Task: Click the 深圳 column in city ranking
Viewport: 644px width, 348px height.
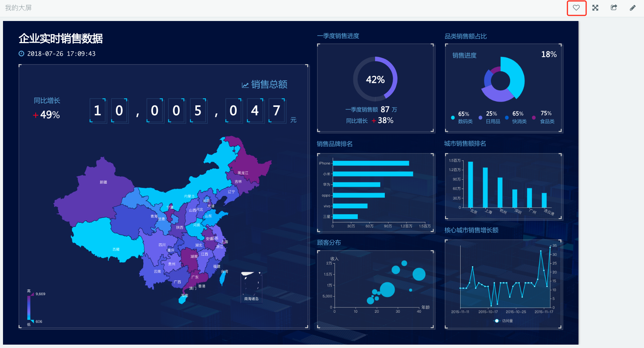Action: point(515,198)
